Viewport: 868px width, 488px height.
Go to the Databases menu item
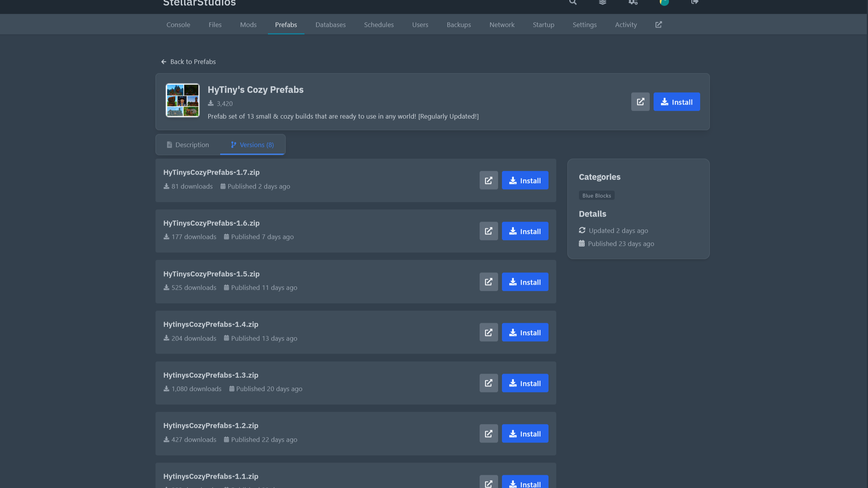(x=330, y=25)
